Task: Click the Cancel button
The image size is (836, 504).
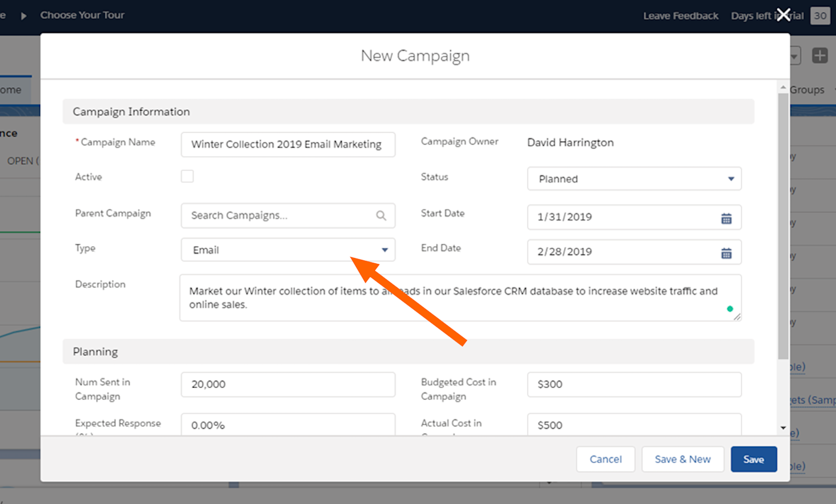Action: pos(606,459)
